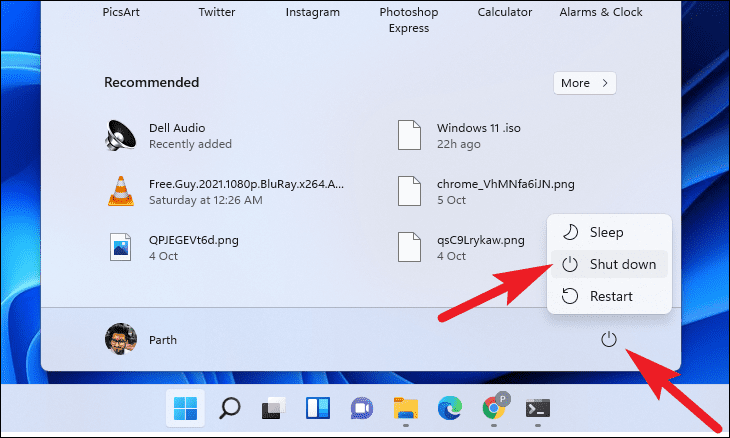Open the Widgets panel icon
Viewport: 730px width, 438px height.
pyautogui.click(x=318, y=408)
